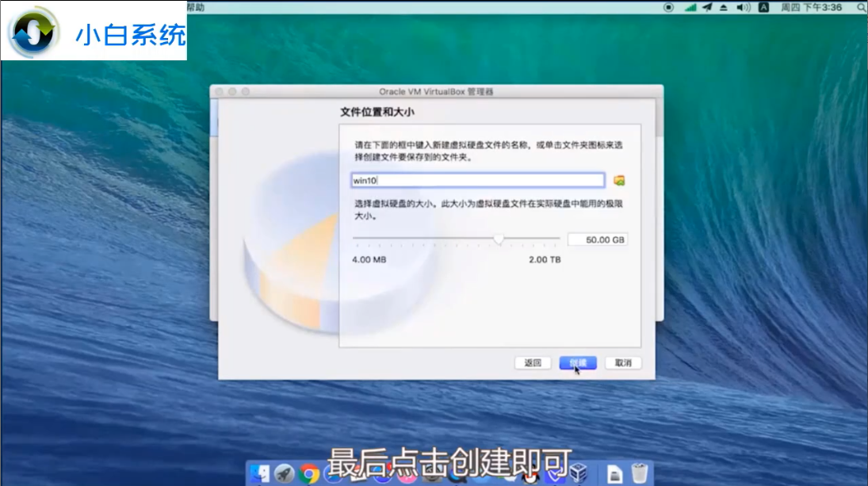Click the folder icon to choose save location
This screenshot has height=486, width=868.
(619, 180)
